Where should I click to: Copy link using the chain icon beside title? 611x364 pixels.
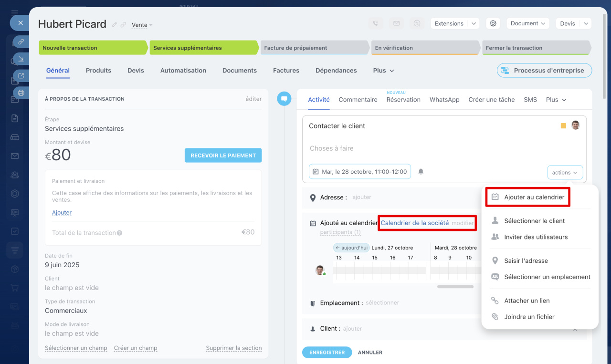coord(123,25)
